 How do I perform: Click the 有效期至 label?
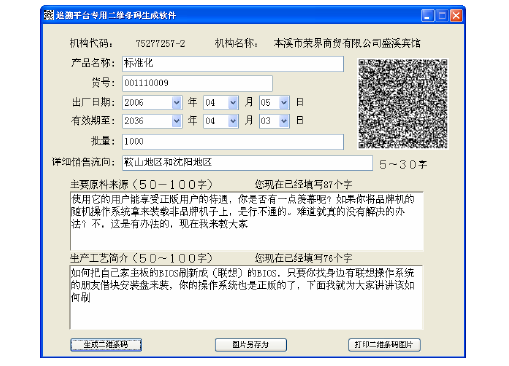click(93, 120)
